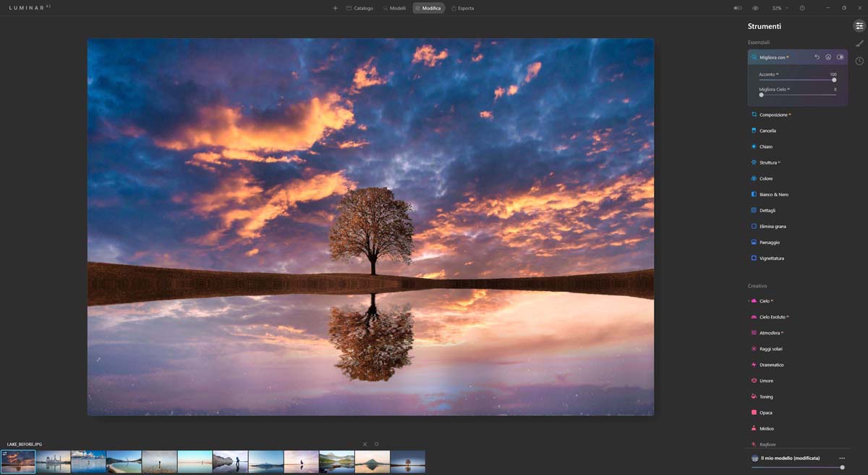Expand the Composizione tool

(773, 114)
